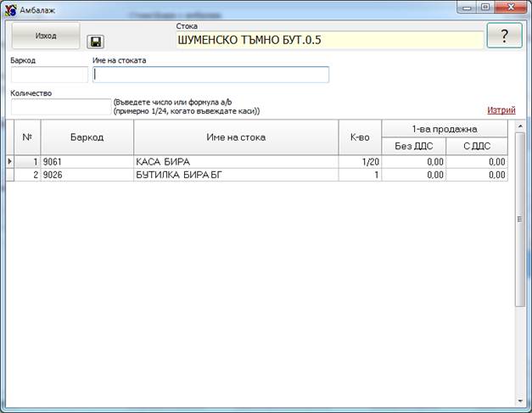Click the Изтрий link
This screenshot has height=413, width=532.
coord(501,110)
